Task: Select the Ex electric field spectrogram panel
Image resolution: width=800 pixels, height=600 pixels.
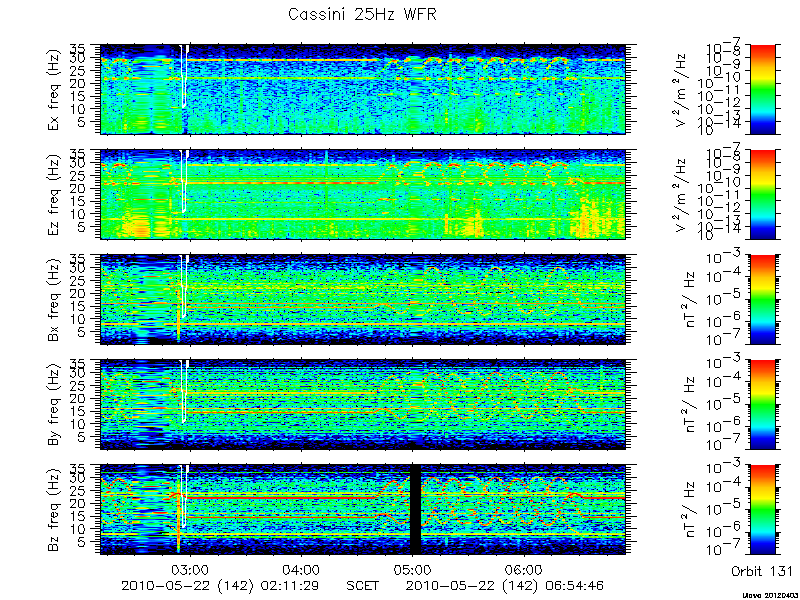Action: [363, 89]
